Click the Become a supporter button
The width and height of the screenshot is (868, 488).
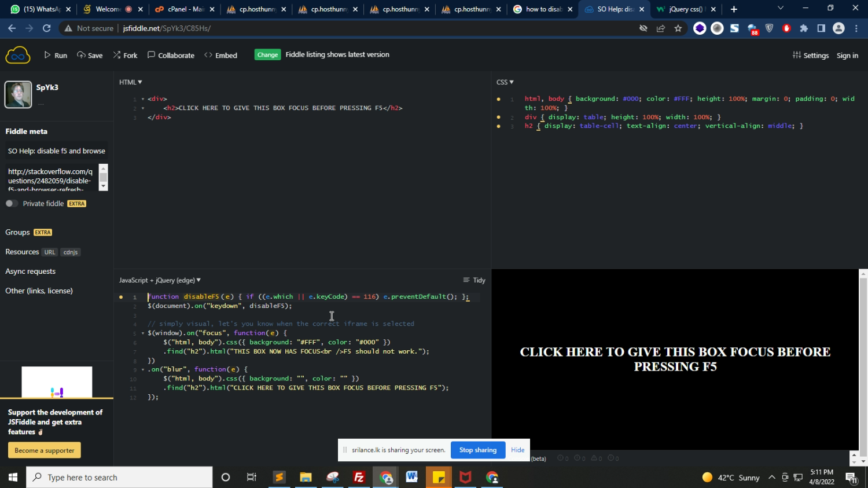tap(45, 450)
